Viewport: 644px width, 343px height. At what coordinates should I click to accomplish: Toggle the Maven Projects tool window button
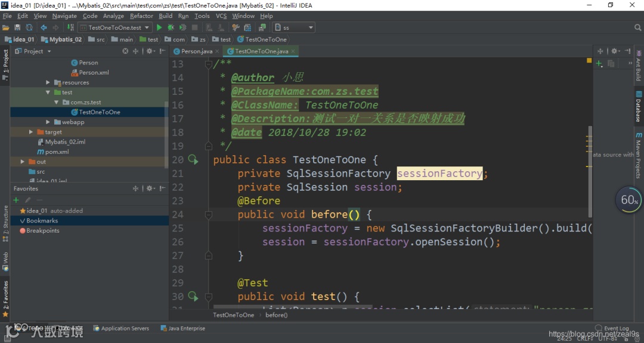point(638,155)
